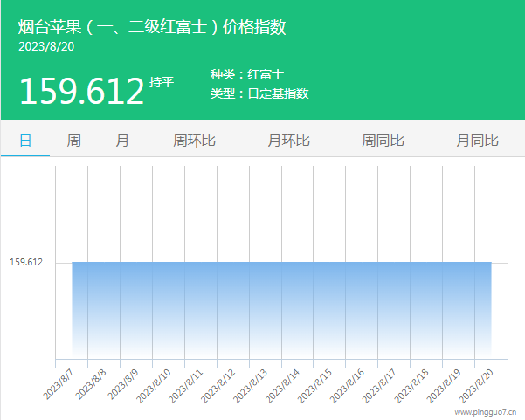Select the 周 weekly tab

(74, 141)
